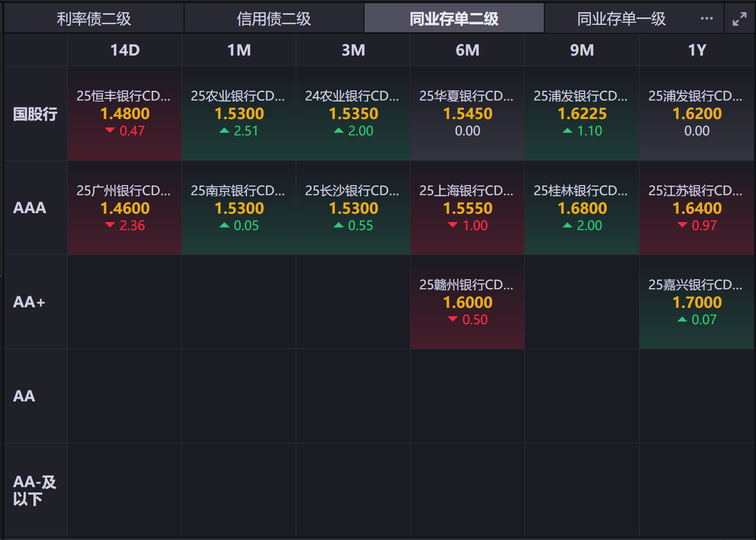The width and height of the screenshot is (756, 540).
Task: Open the 25上海银行CD cell at 1.5550
Action: 468,208
